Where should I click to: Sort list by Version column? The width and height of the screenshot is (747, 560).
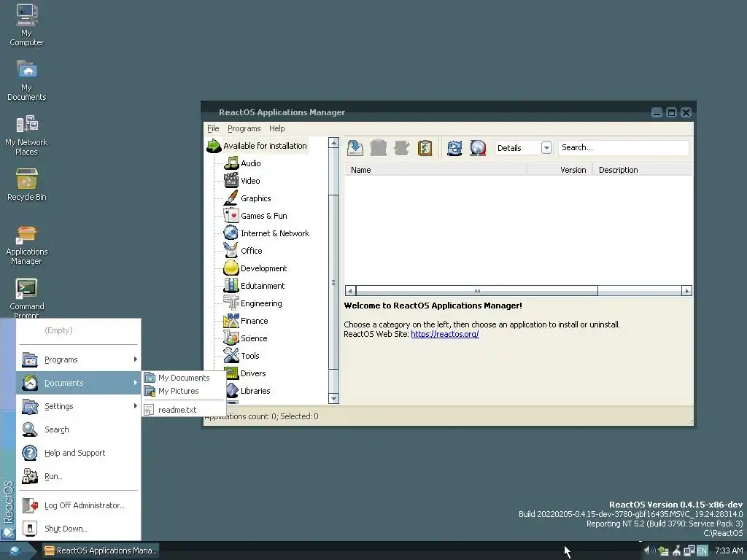pyautogui.click(x=560, y=170)
